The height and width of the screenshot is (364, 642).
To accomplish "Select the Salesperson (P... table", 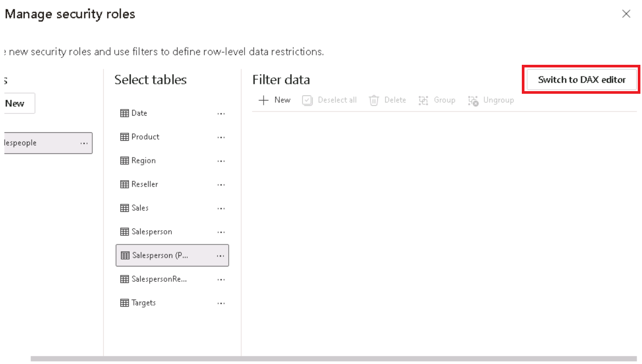I will click(x=172, y=255).
